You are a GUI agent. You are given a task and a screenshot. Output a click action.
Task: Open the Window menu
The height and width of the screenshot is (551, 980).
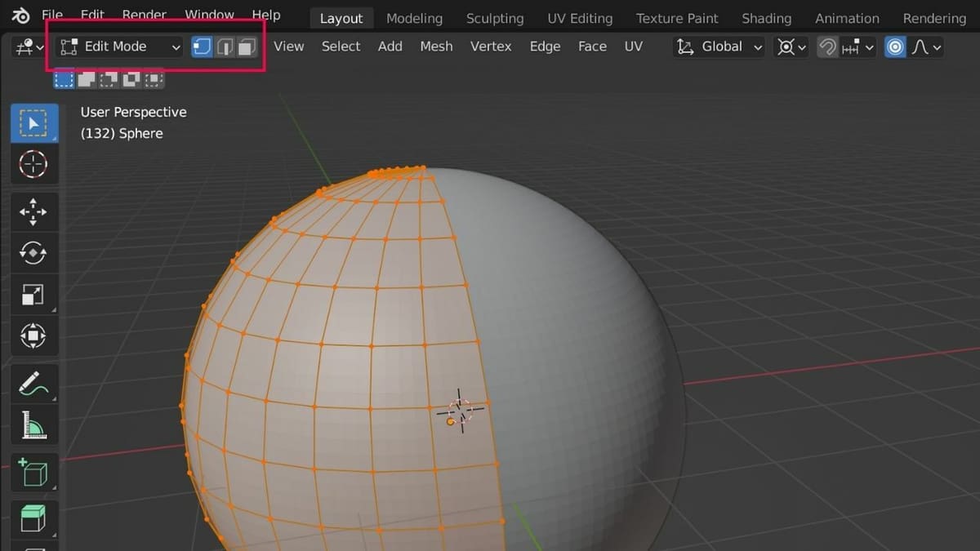click(x=209, y=16)
